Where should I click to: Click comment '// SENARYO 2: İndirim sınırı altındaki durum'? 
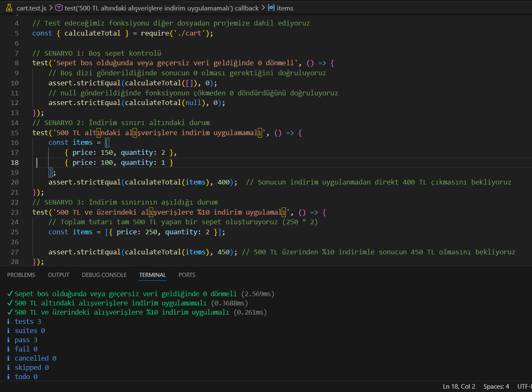(x=121, y=123)
